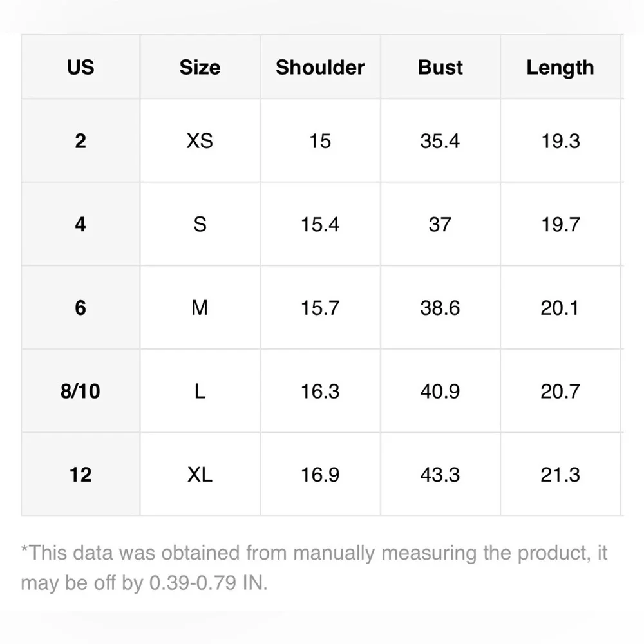Click the Length column header
Viewport: 644px width, 644px height.
(x=560, y=67)
